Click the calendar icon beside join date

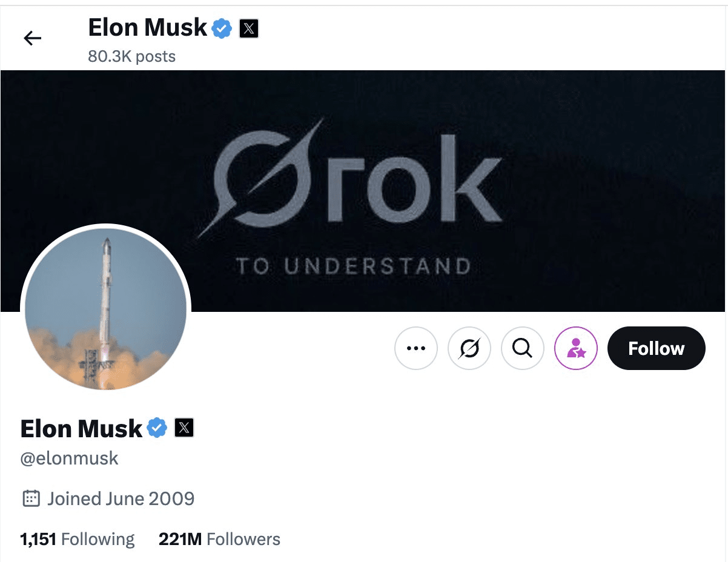(x=31, y=498)
